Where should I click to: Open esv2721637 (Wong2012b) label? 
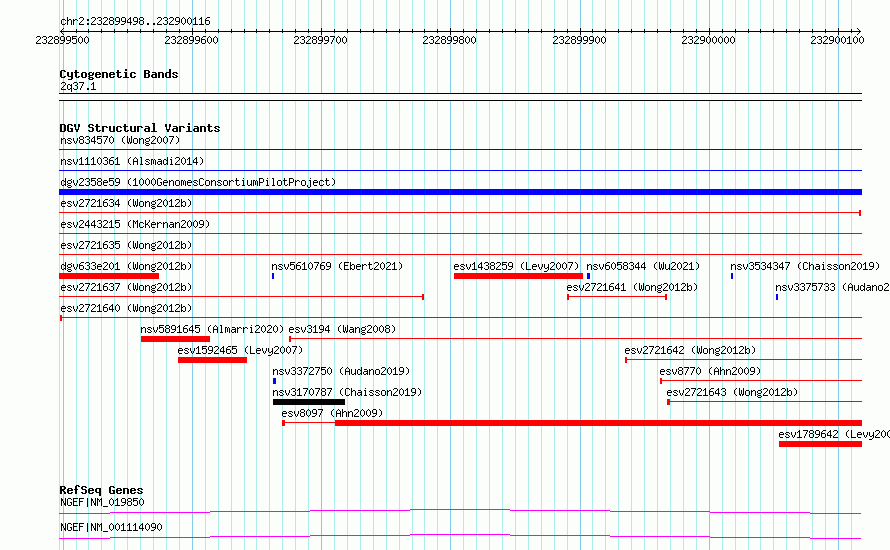[x=126, y=287]
